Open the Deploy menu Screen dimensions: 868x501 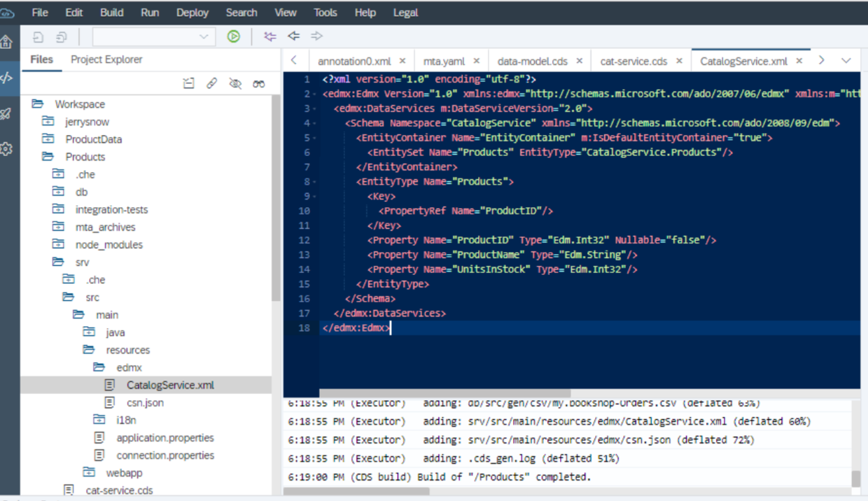[192, 13]
